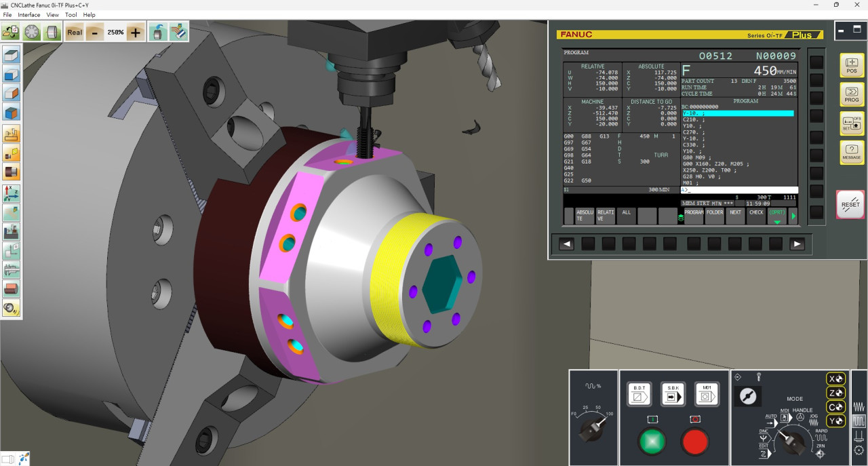Increase the zoom with the plus button

click(136, 32)
